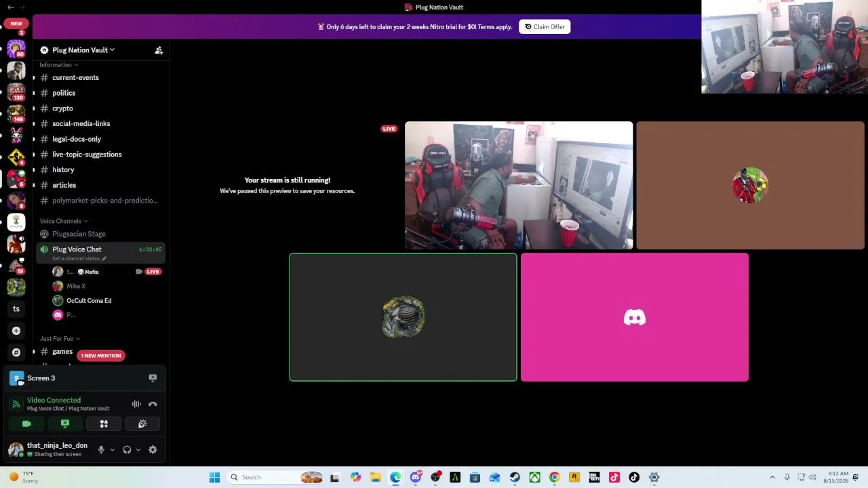Deafen with the headphones icon
The image size is (868, 488).
(x=127, y=449)
